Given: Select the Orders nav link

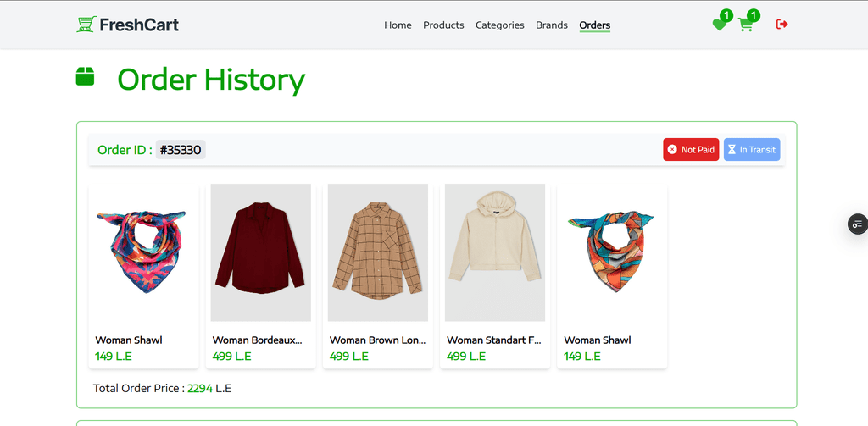Looking at the screenshot, I should point(594,25).
